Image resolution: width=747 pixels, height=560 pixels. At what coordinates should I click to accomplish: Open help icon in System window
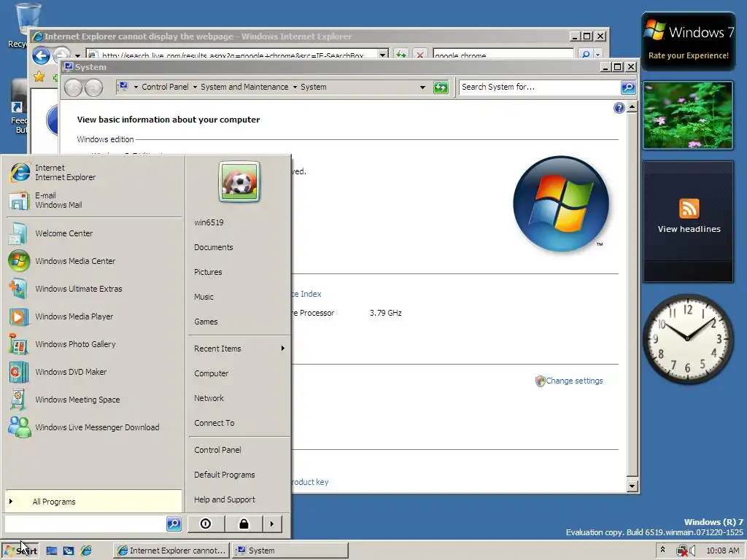(619, 108)
